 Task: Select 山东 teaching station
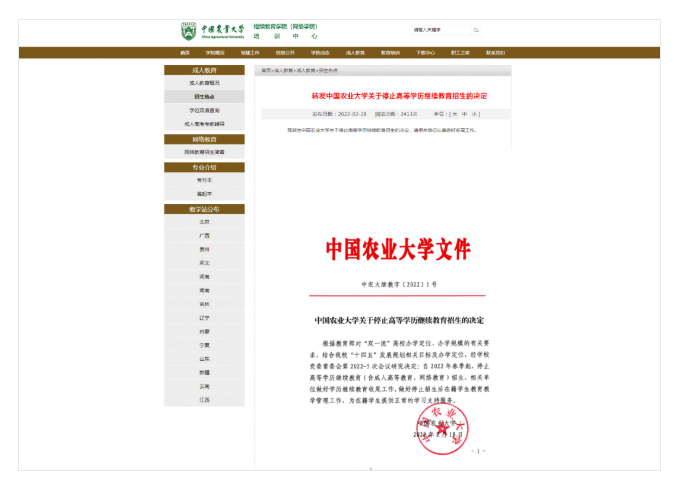[x=204, y=359]
